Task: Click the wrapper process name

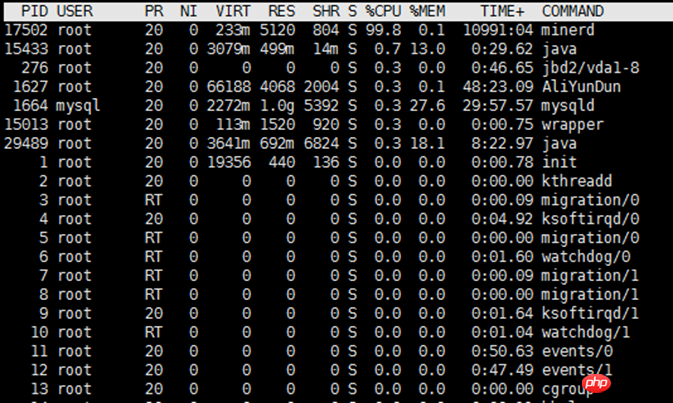Action: [572, 125]
